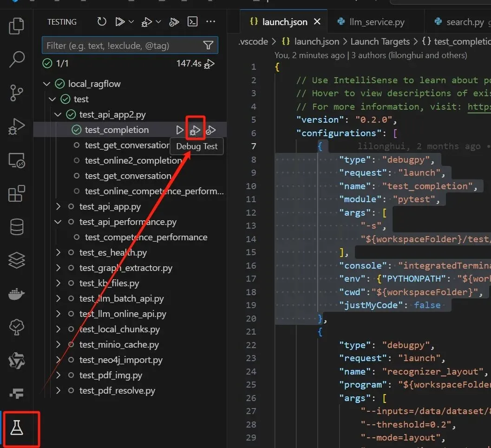Open the Explorer view in activity bar
The height and width of the screenshot is (448, 491).
(16, 26)
